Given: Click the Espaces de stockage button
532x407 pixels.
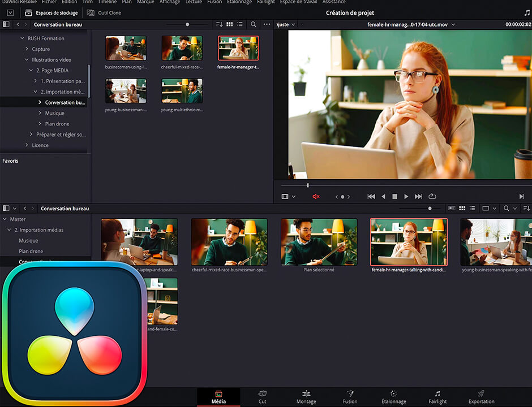Looking at the screenshot, I should tap(52, 12).
